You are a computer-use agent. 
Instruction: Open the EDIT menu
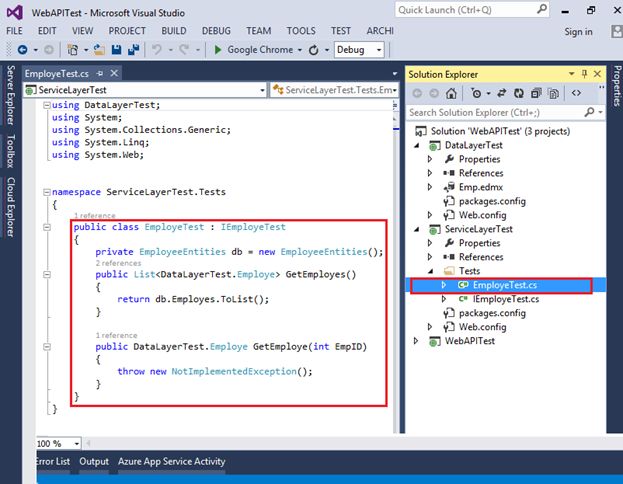(x=47, y=31)
